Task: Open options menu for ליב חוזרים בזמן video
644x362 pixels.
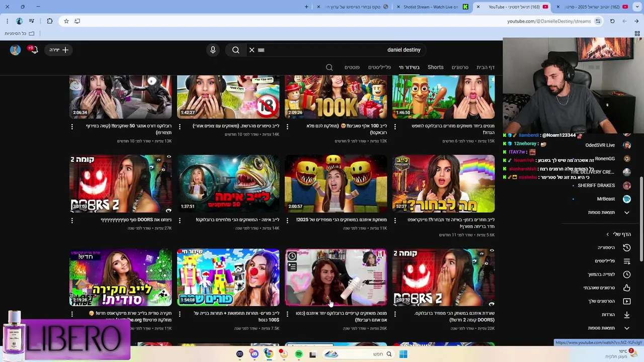Action: [x=395, y=220]
